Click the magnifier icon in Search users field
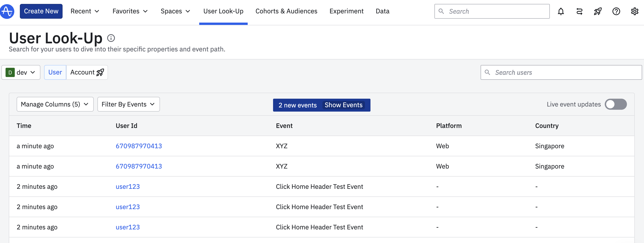 487,72
